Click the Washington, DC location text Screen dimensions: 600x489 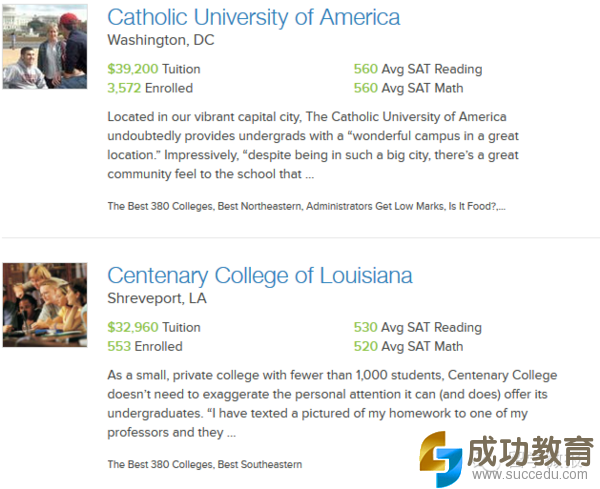coord(160,41)
